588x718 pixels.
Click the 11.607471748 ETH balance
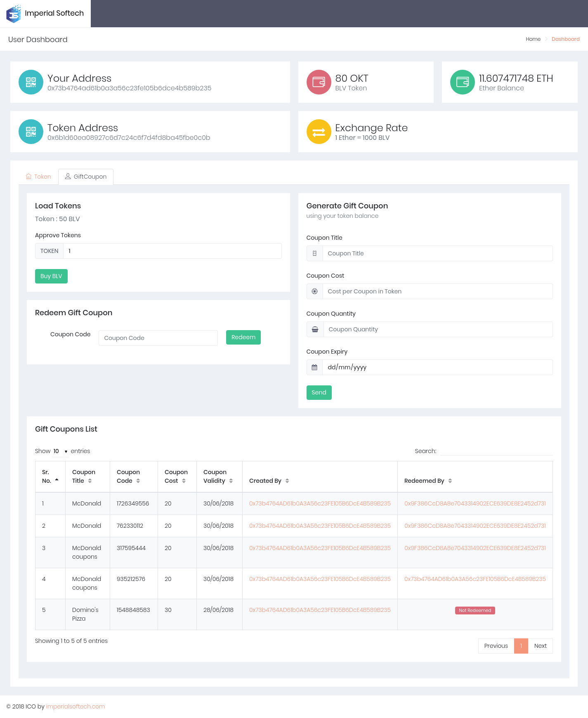click(516, 78)
